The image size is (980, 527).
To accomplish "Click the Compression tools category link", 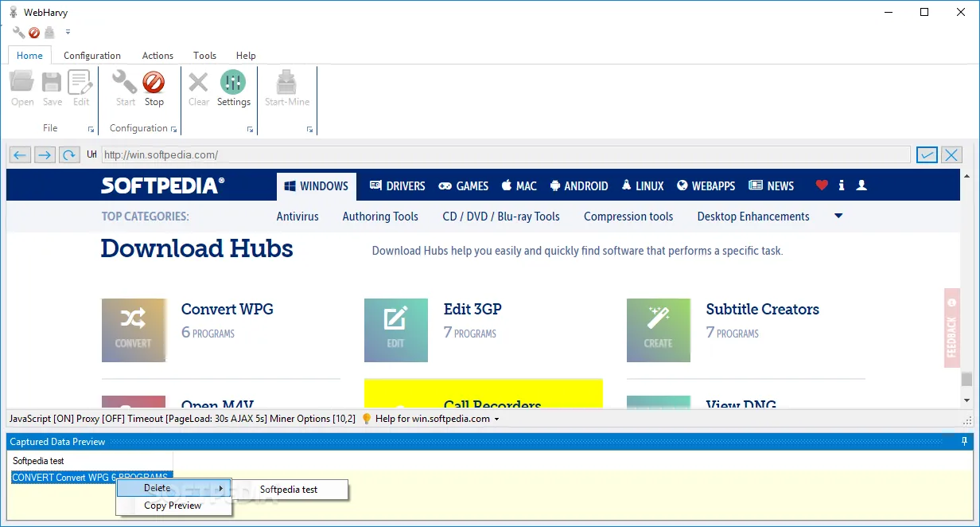I will click(x=628, y=217).
